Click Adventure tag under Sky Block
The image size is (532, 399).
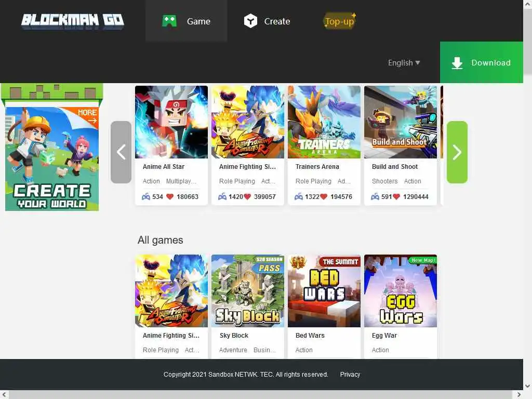[x=233, y=350]
